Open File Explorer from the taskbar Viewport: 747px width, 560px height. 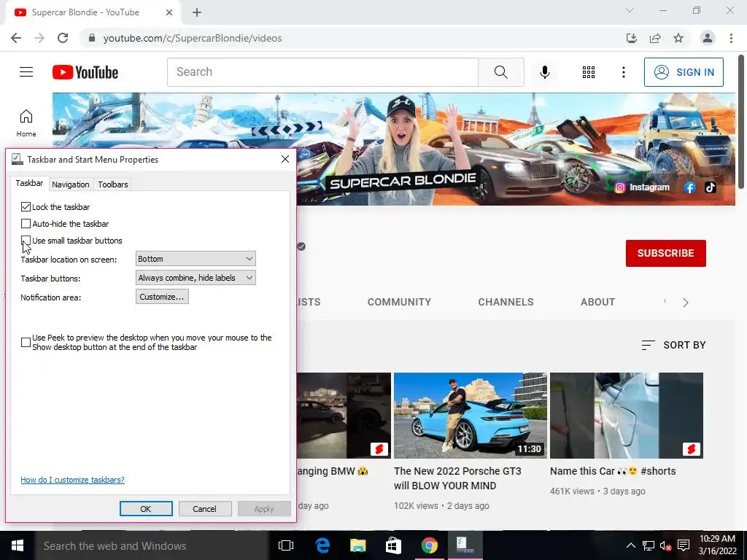[x=357, y=545]
